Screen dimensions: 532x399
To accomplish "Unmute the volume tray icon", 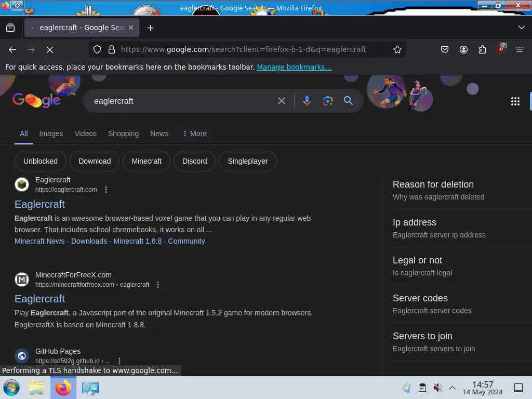I will tap(437, 388).
